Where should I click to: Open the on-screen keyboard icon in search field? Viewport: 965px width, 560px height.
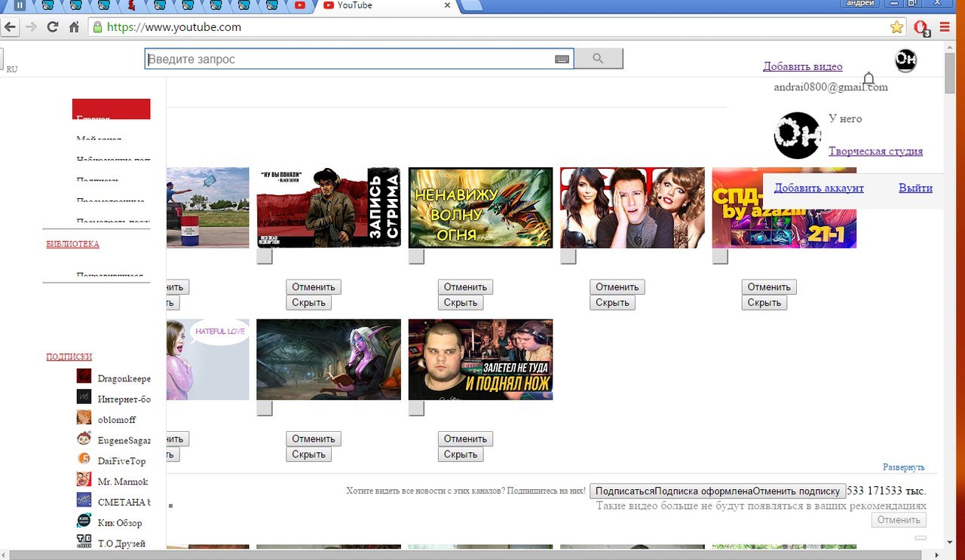pyautogui.click(x=562, y=60)
